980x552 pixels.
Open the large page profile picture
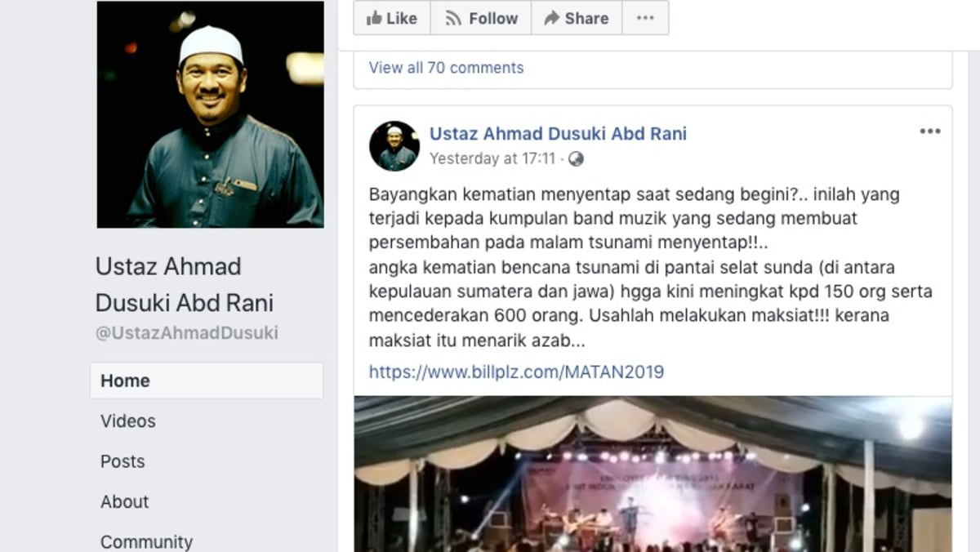tap(211, 114)
